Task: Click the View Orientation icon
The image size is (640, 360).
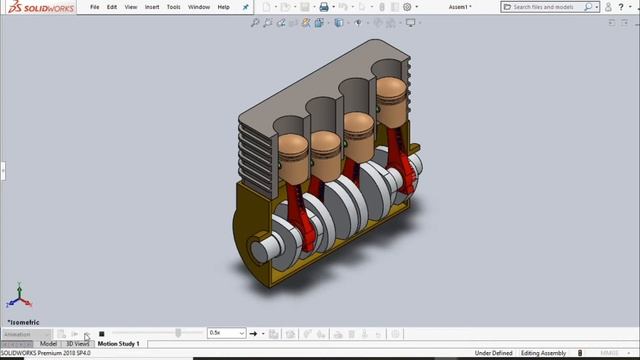Action: 319,23
